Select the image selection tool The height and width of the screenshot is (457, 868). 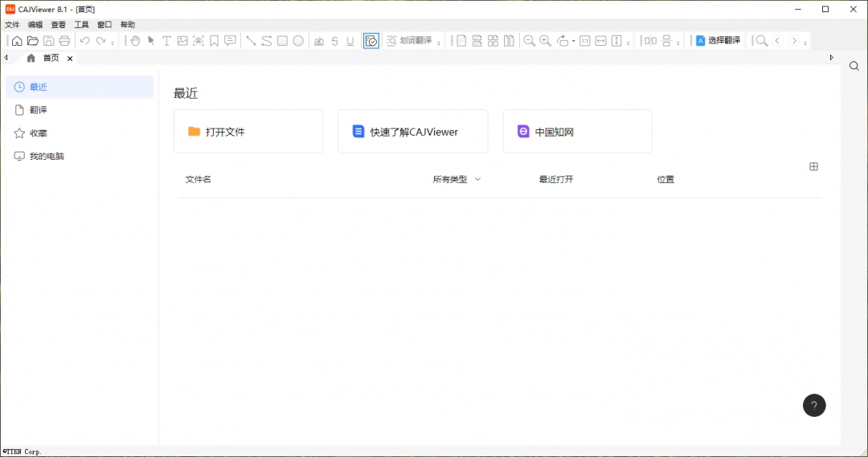[x=182, y=41]
